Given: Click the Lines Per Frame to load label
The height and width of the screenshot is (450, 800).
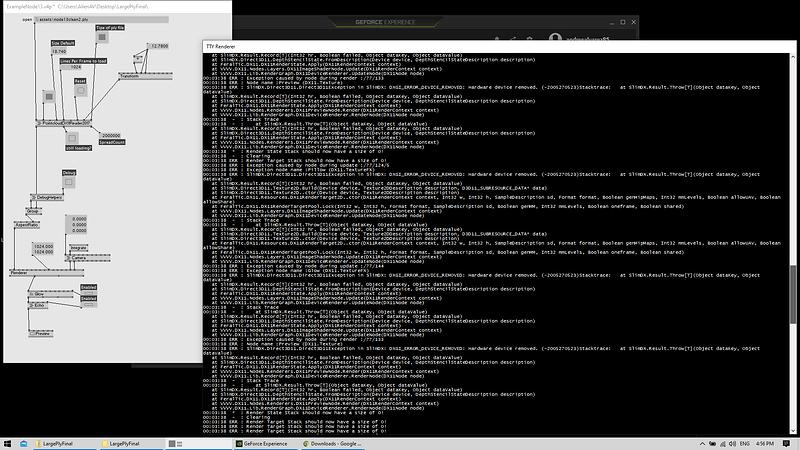Looking at the screenshot, I should click(83, 61).
